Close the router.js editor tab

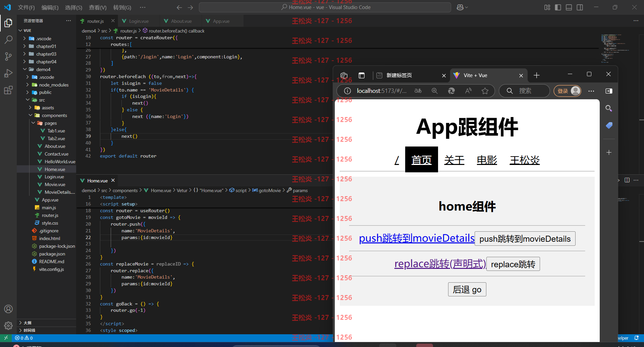[x=113, y=21]
